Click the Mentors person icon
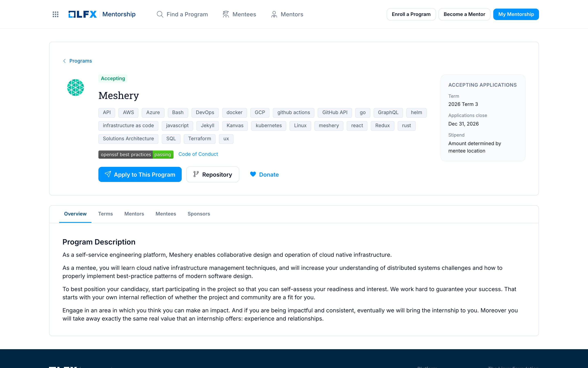Screen dimensions: 588x368 pos(274,14)
